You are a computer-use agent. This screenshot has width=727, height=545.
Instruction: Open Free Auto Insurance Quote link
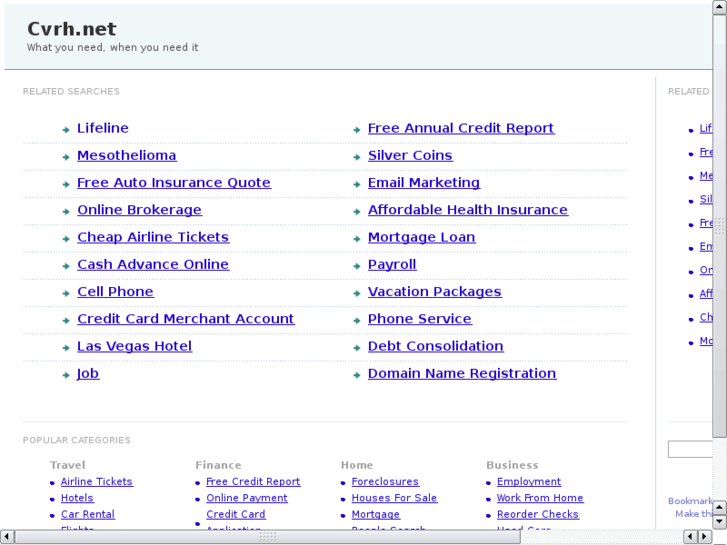coord(173,183)
